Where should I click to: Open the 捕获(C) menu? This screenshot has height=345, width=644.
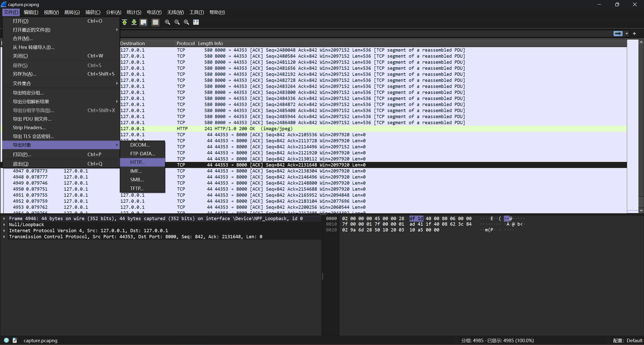93,12
